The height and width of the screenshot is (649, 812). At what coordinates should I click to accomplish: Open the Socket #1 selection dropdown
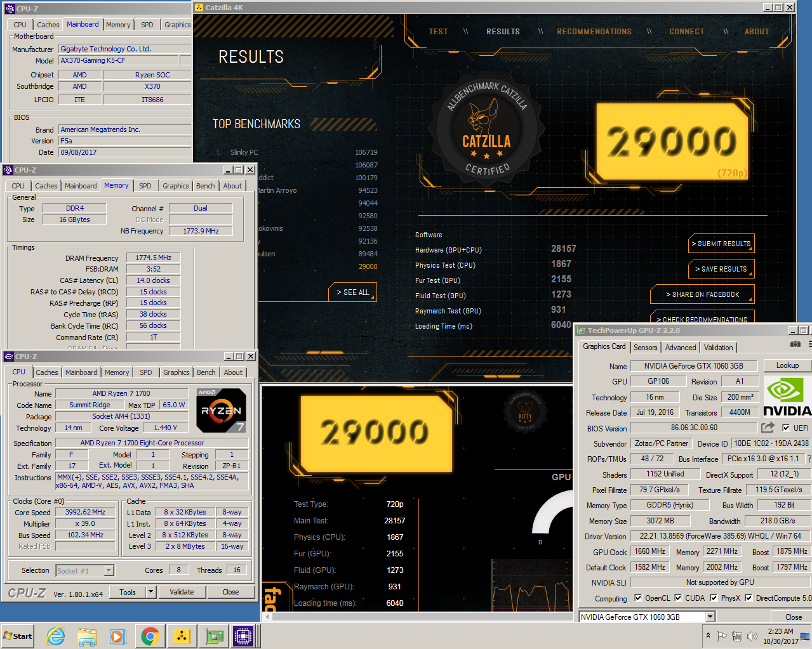click(x=109, y=570)
